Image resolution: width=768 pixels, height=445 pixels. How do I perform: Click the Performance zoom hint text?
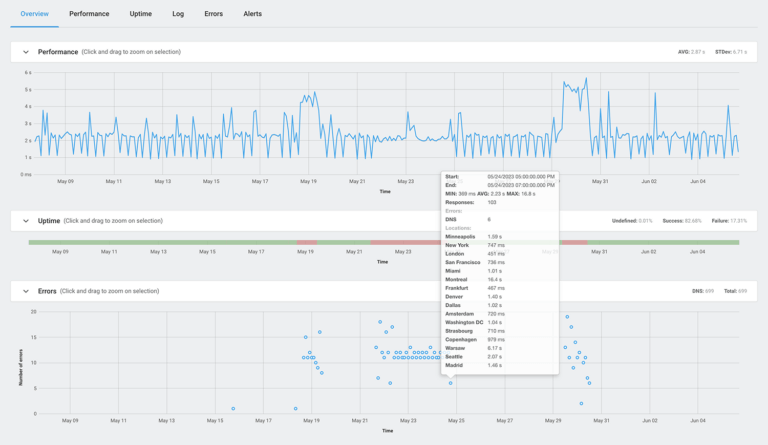(x=131, y=52)
